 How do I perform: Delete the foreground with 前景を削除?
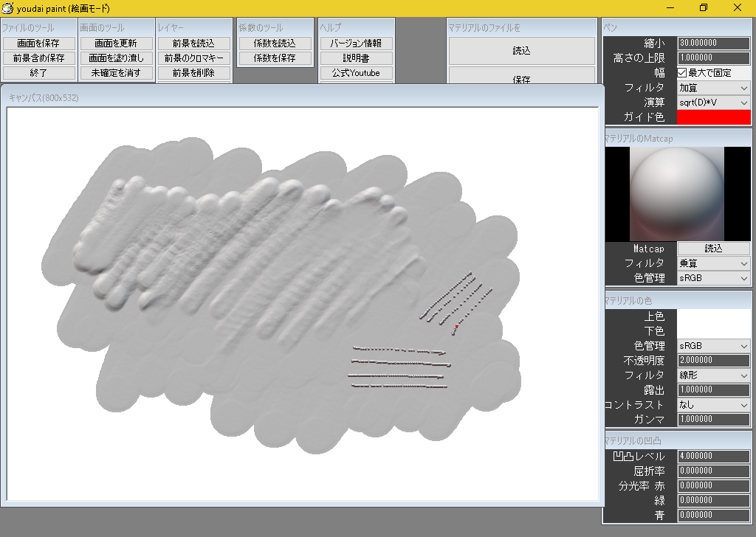coord(193,72)
